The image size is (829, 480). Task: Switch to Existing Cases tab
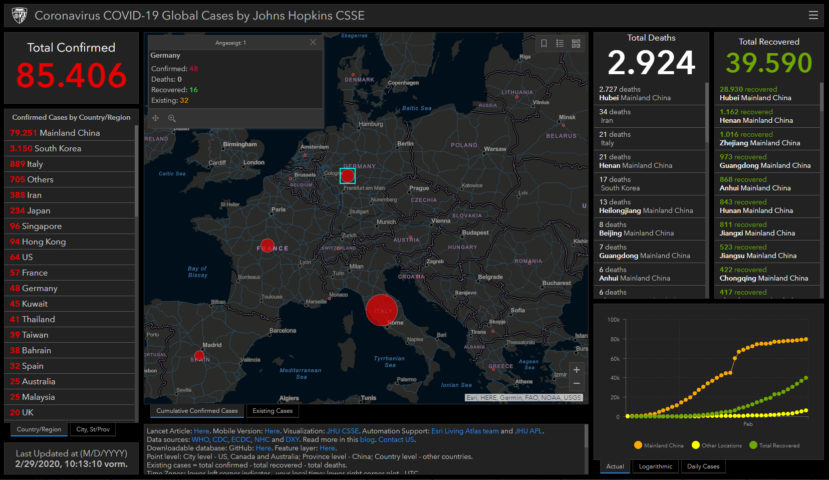coord(272,411)
